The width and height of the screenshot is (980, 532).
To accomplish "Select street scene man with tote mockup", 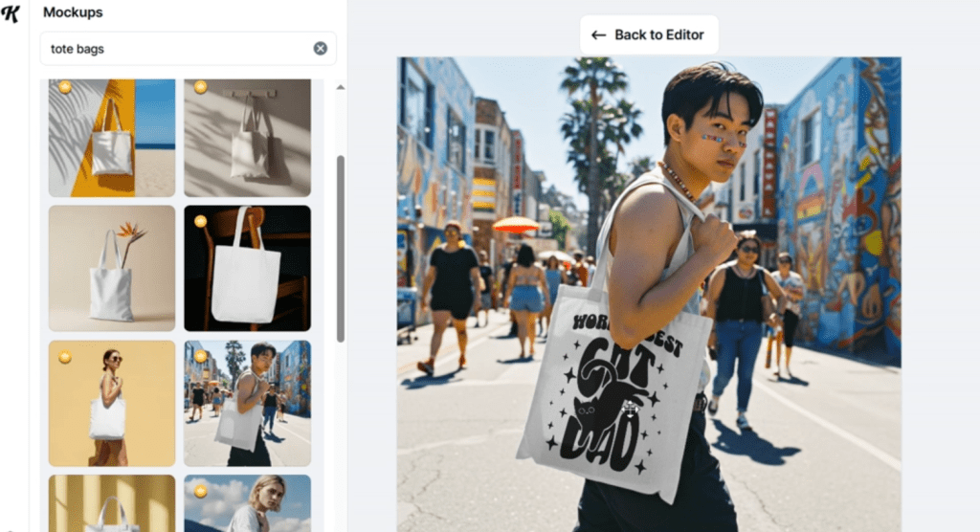I will (247, 403).
